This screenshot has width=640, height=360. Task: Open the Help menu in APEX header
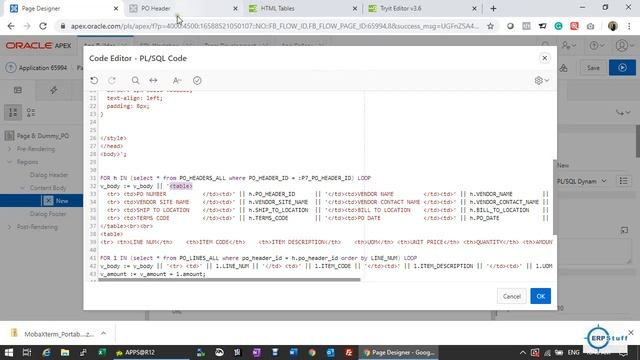(596, 46)
